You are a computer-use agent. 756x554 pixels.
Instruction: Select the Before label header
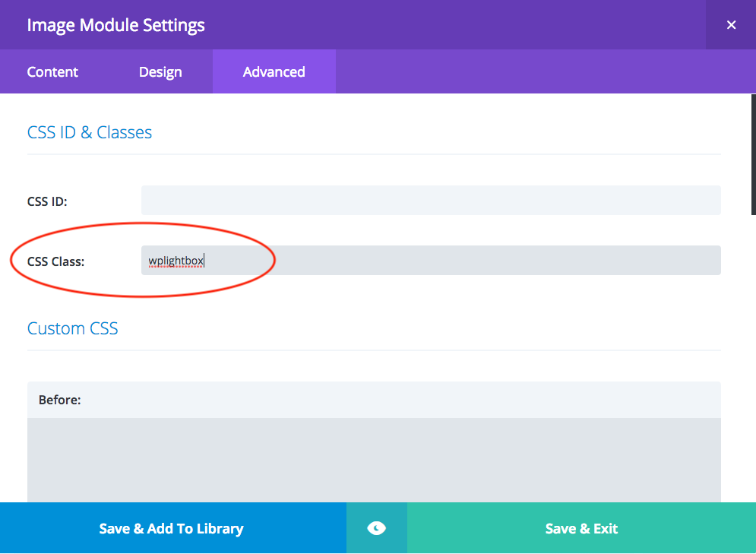point(60,400)
